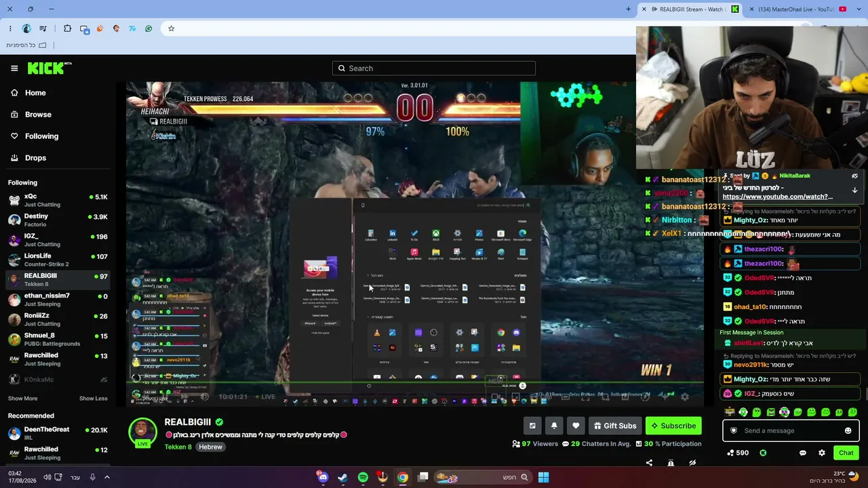Show hidden system tray icons
The width and height of the screenshot is (868, 488).
click(x=107, y=477)
